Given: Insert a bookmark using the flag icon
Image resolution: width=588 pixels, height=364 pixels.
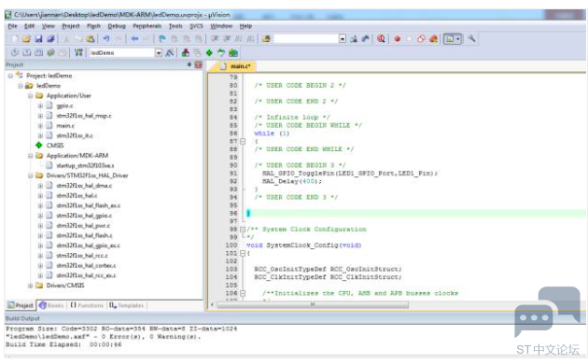Looking at the screenshot, I should (x=162, y=39).
